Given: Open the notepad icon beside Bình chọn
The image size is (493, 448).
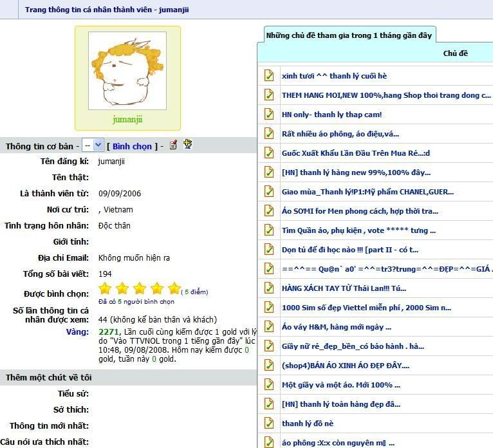Looking at the screenshot, I should [173, 145].
